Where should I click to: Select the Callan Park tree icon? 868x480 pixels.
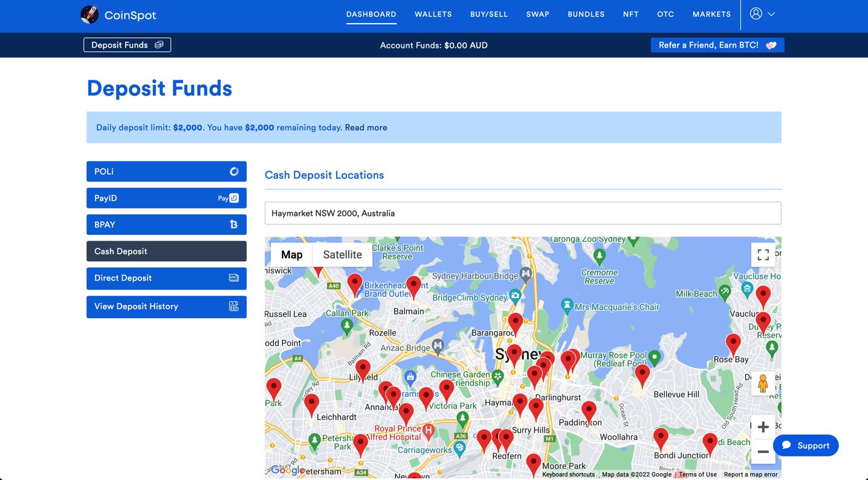(346, 326)
